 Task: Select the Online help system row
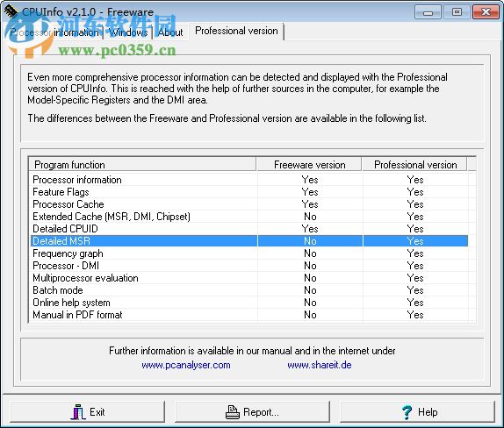click(249, 302)
